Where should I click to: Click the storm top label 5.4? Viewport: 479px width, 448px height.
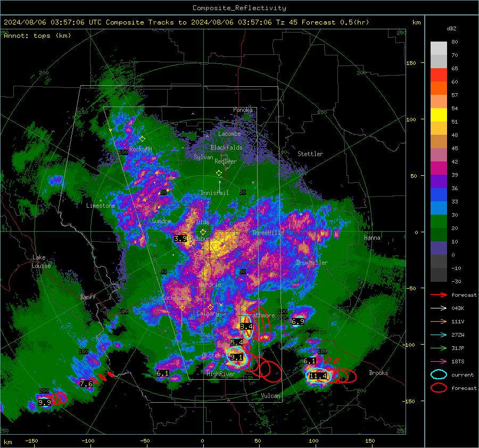(x=237, y=342)
